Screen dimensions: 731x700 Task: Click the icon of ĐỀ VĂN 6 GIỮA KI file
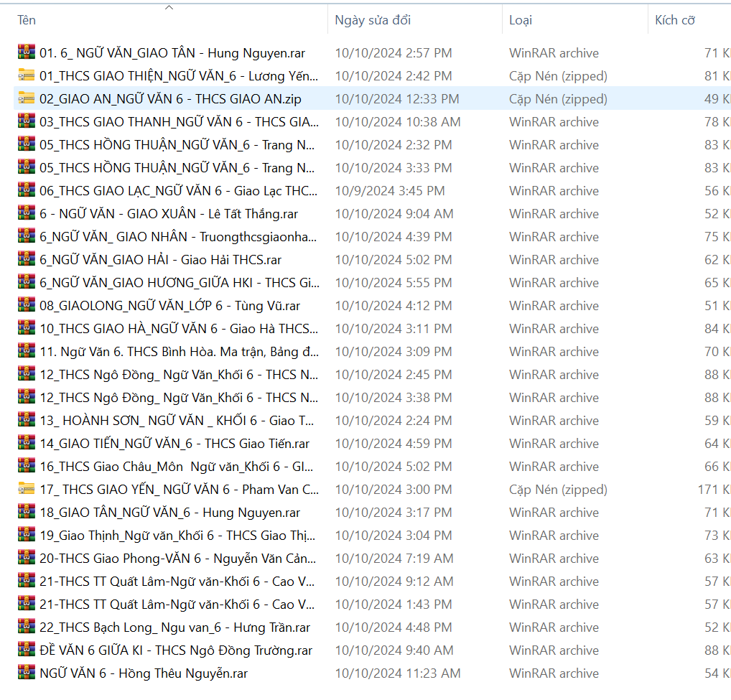click(x=27, y=650)
